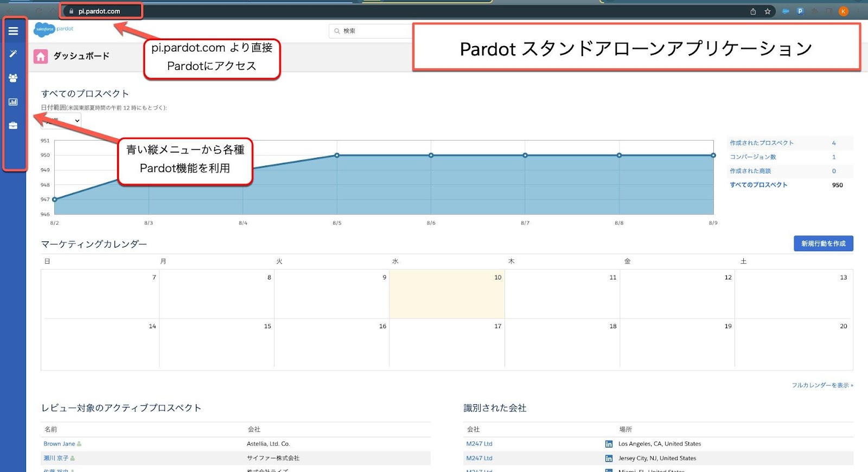This screenshot has width=868, height=472.
Task: Select calendar day 9
Action: (332, 294)
